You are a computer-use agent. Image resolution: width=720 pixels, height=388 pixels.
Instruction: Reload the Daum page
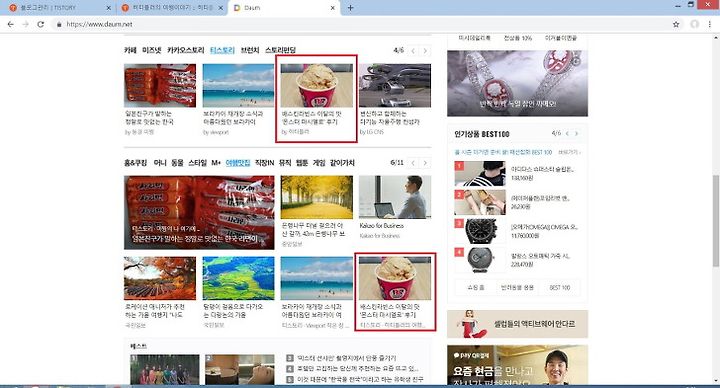point(41,24)
